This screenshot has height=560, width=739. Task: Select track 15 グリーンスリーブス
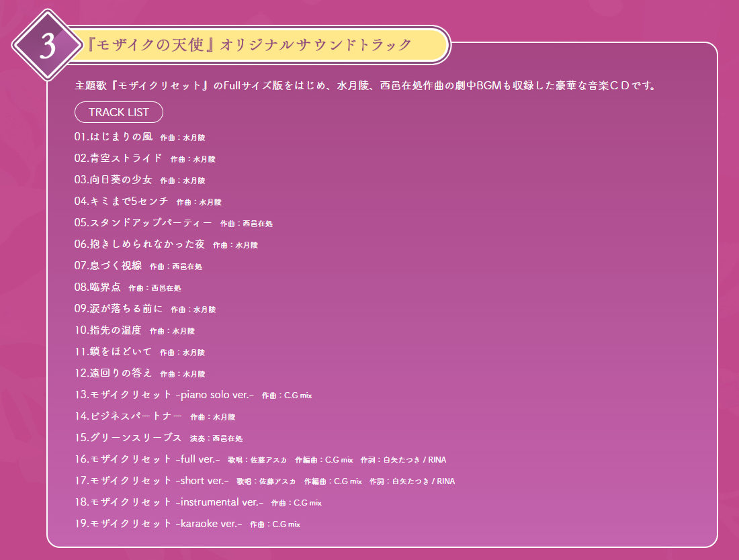[x=128, y=438]
